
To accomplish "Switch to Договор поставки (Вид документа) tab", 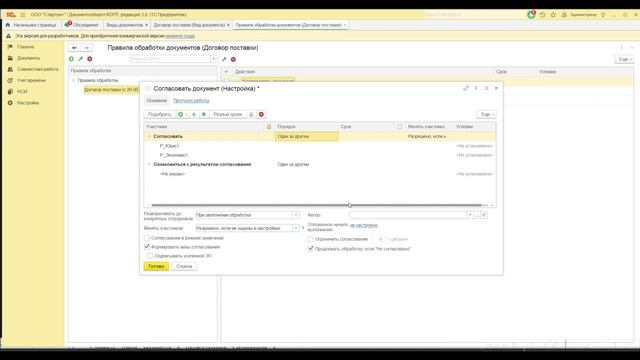I will coord(191,25).
